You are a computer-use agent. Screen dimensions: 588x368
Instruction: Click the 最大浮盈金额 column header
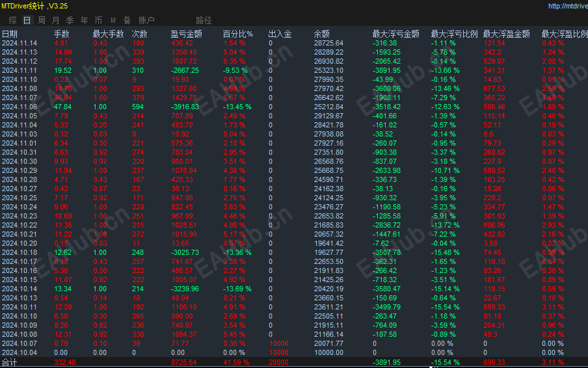507,34
